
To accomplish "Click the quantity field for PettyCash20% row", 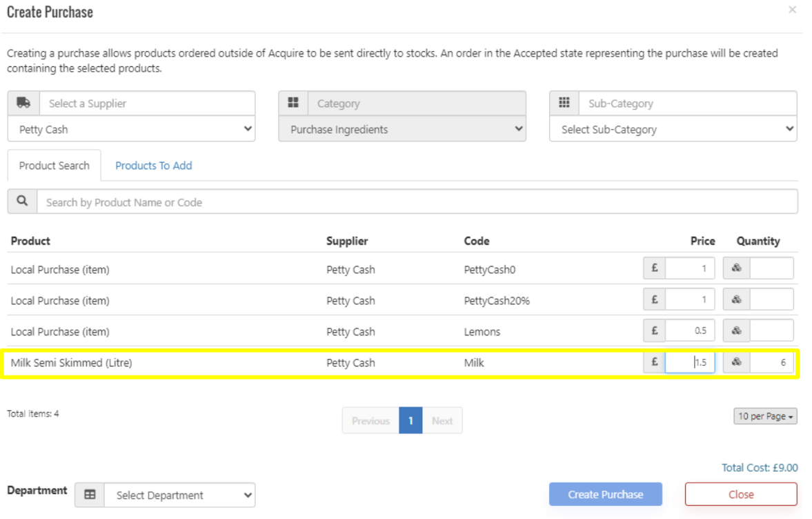I will point(771,300).
